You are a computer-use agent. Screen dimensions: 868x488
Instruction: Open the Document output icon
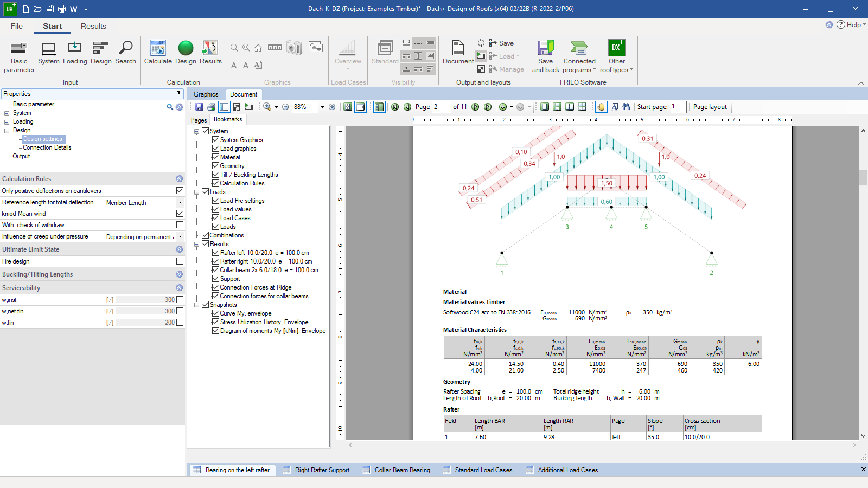tap(458, 53)
